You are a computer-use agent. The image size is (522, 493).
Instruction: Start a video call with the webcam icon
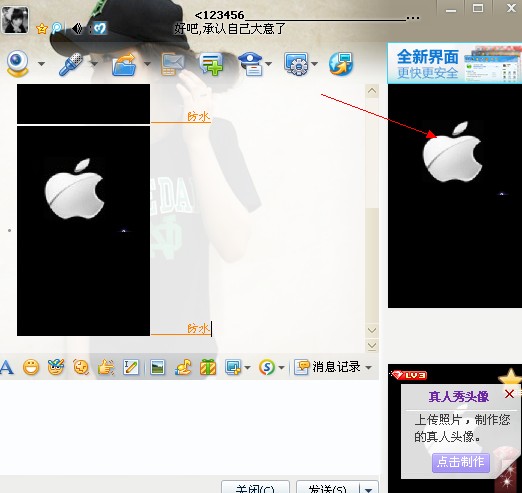(17, 63)
